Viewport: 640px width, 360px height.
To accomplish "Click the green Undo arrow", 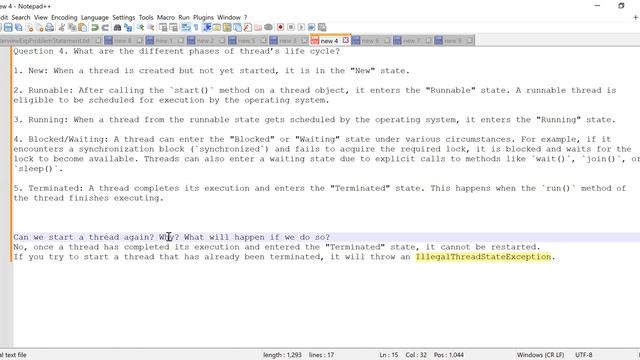I will point(95,27).
